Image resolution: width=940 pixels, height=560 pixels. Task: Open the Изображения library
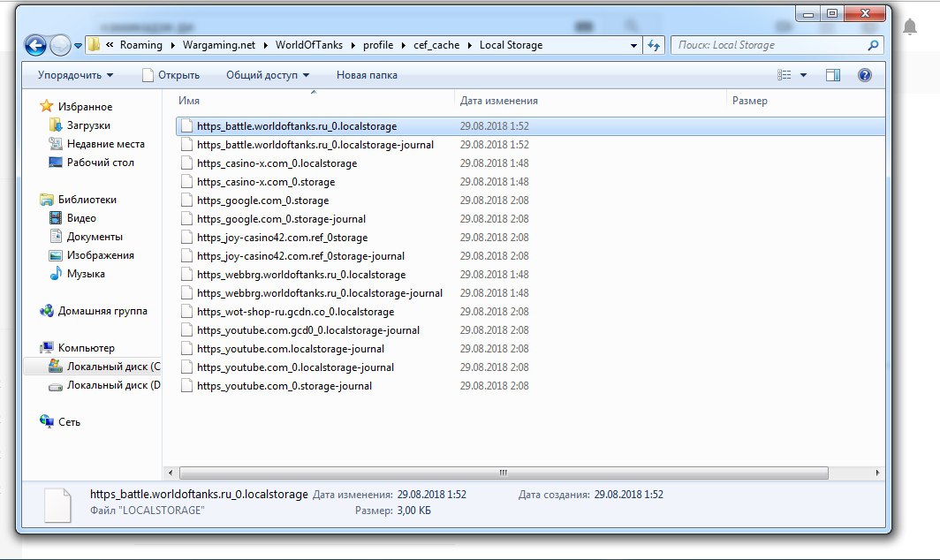click(101, 255)
